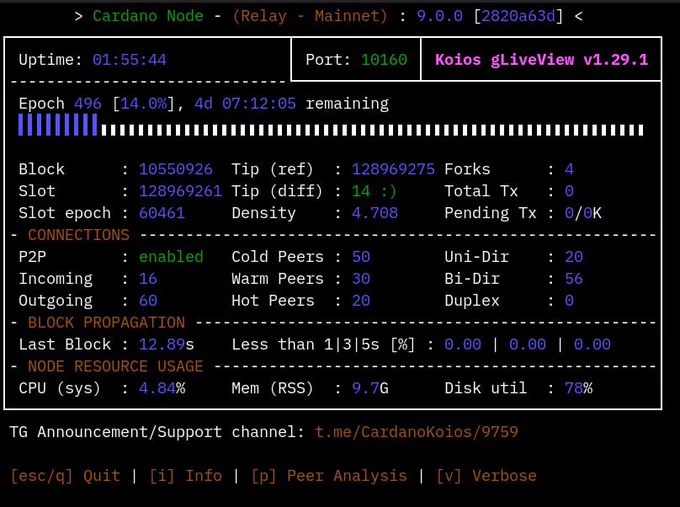Click the Bi-Dir value 56
Image resolution: width=680 pixels, height=507 pixels.
pyautogui.click(x=574, y=278)
